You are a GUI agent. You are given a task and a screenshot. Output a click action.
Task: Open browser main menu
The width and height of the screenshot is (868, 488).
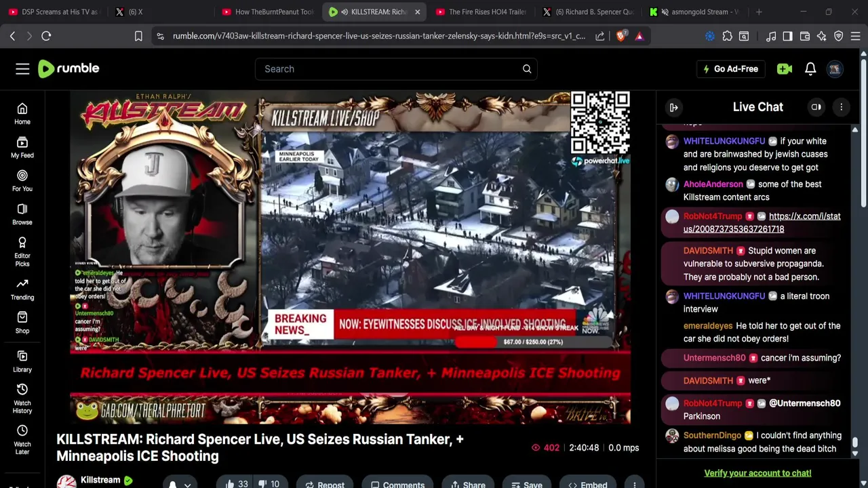856,36
